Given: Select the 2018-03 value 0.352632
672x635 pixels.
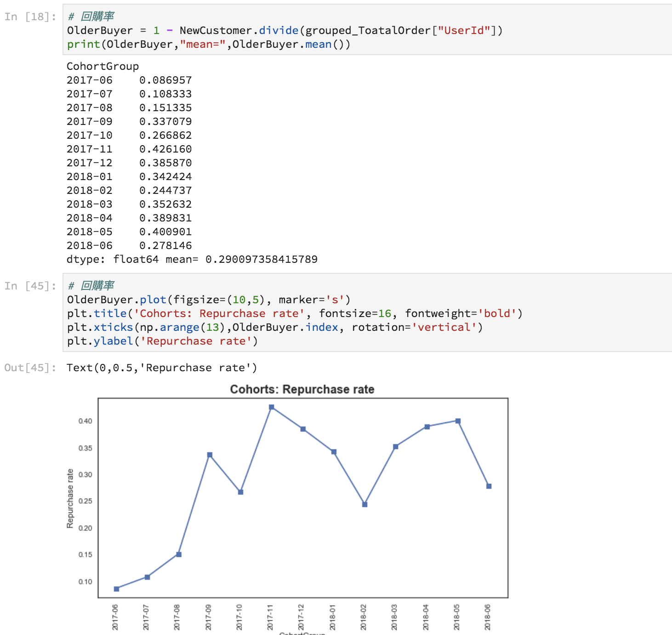Looking at the screenshot, I should pyautogui.click(x=165, y=204).
